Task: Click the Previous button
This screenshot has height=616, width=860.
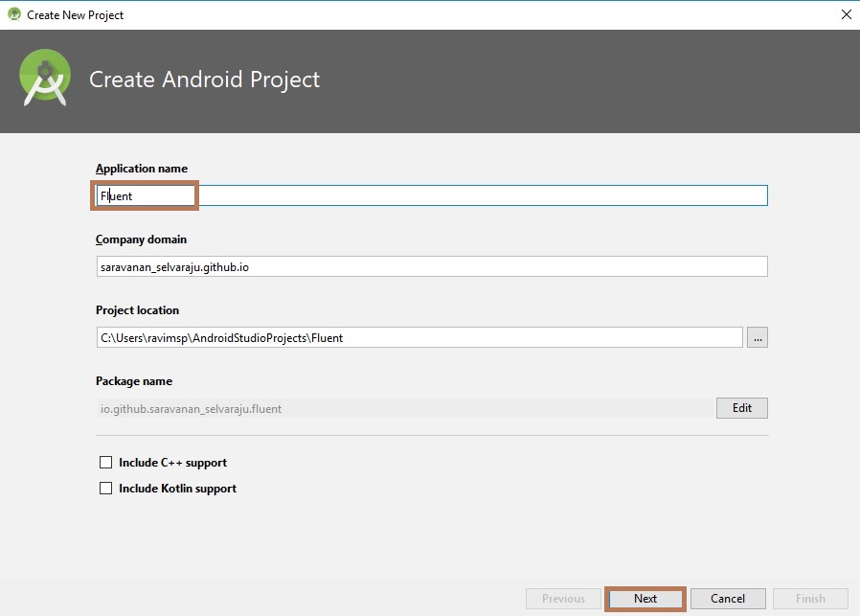Action: (563, 599)
